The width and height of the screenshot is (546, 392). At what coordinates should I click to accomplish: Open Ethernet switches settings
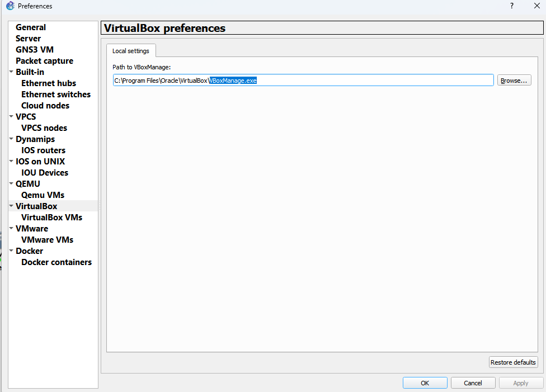[x=56, y=94]
